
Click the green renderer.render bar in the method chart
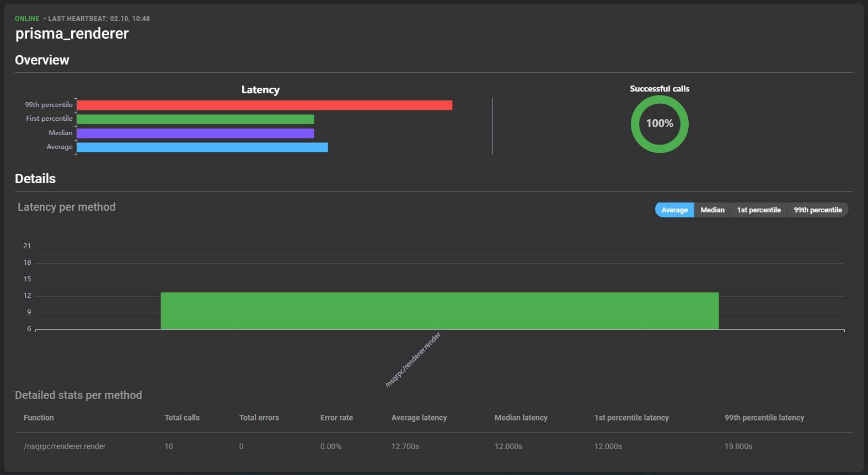click(440, 311)
